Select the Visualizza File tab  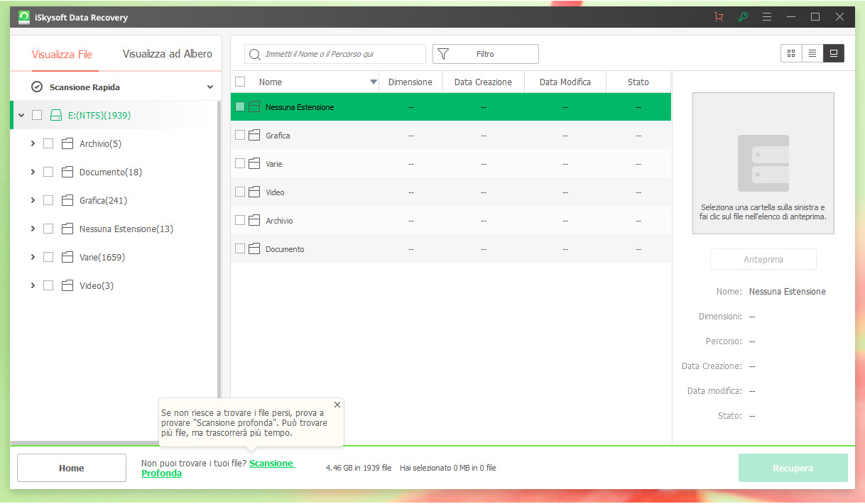[62, 55]
